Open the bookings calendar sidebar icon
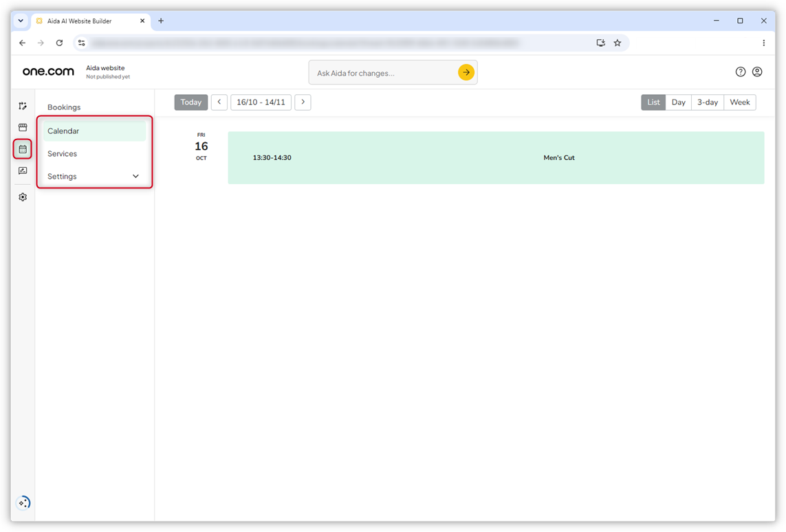786x532 pixels. click(23, 148)
